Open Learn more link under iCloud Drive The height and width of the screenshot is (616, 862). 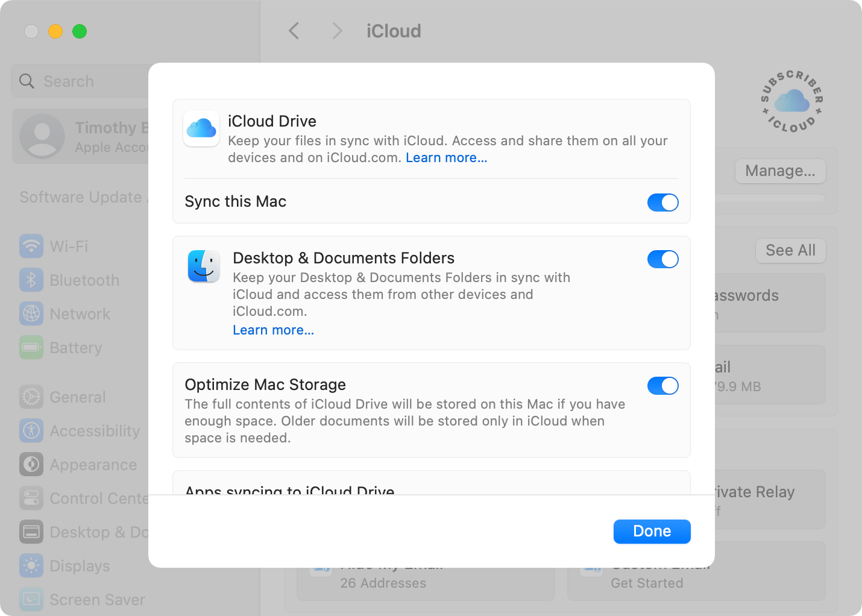pos(447,158)
